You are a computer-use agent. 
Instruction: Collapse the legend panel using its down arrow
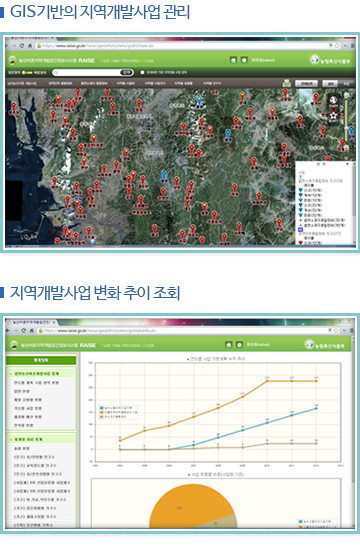pos(347,164)
